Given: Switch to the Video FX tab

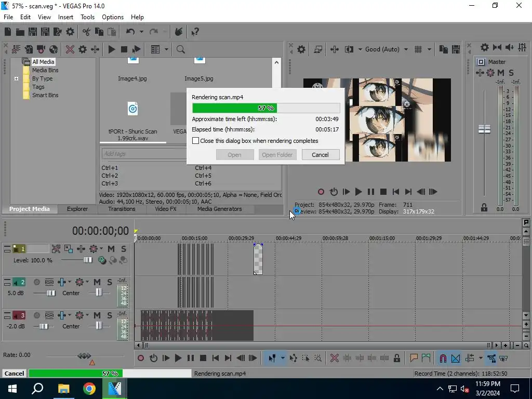Looking at the screenshot, I should pyautogui.click(x=166, y=209).
